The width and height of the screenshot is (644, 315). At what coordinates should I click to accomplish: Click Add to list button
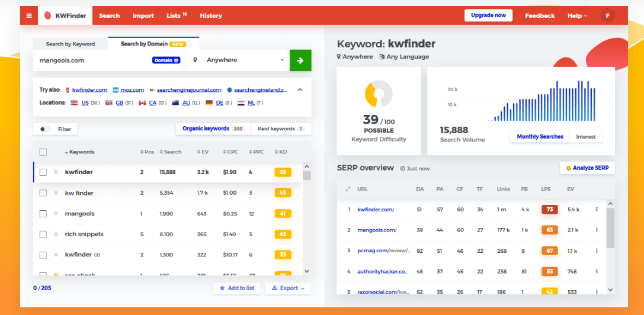[237, 288]
